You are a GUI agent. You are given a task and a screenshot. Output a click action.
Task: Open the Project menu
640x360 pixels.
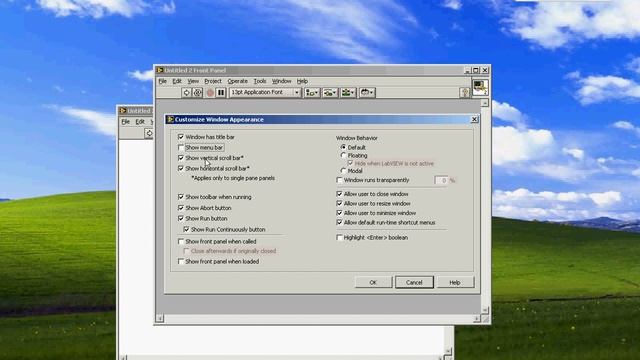(x=213, y=81)
